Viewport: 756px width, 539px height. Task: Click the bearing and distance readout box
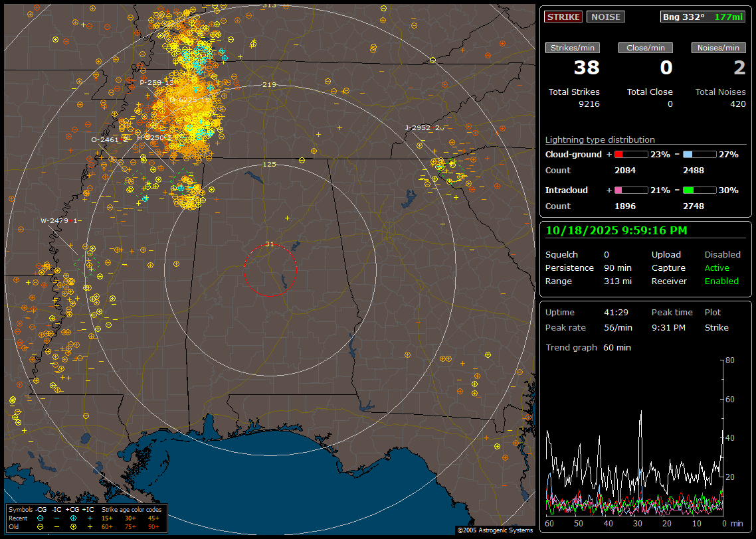(703, 17)
